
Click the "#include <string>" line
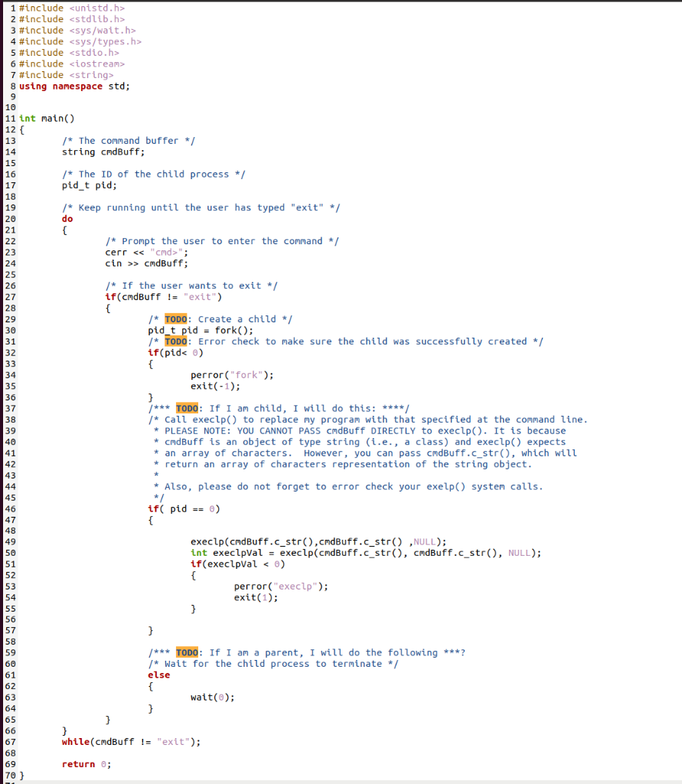(x=67, y=75)
